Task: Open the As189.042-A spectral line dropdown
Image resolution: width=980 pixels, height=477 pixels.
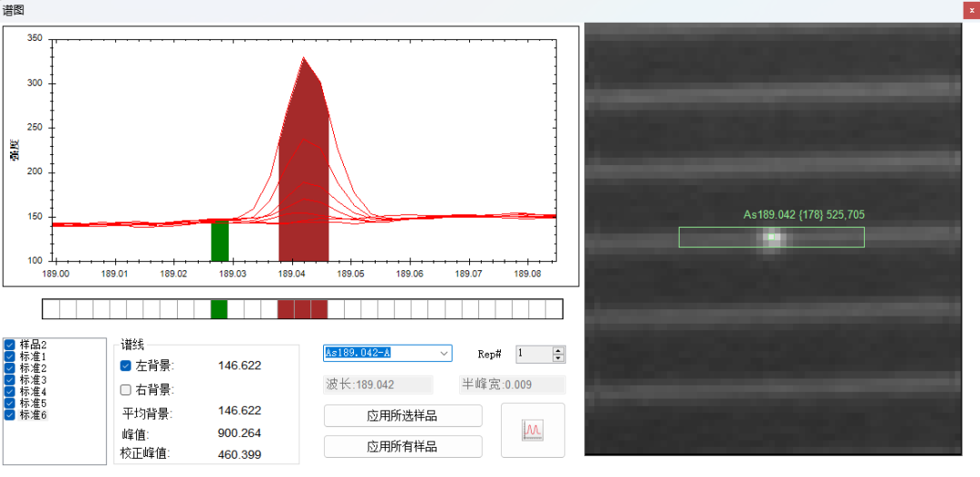Action: click(x=445, y=353)
